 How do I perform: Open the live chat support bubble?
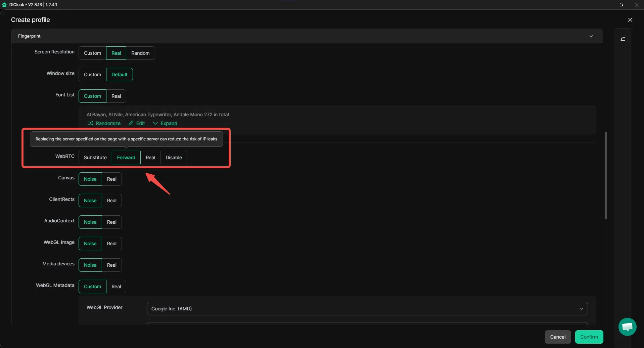627,327
